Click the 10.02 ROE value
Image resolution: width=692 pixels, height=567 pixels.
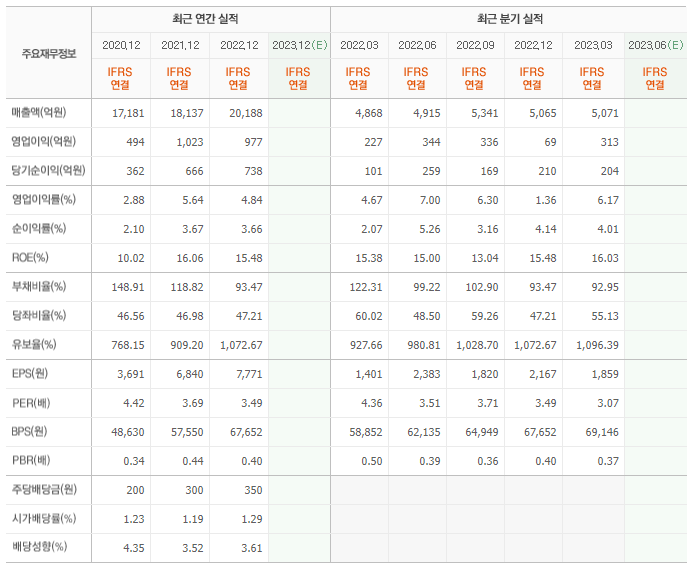tap(131, 258)
